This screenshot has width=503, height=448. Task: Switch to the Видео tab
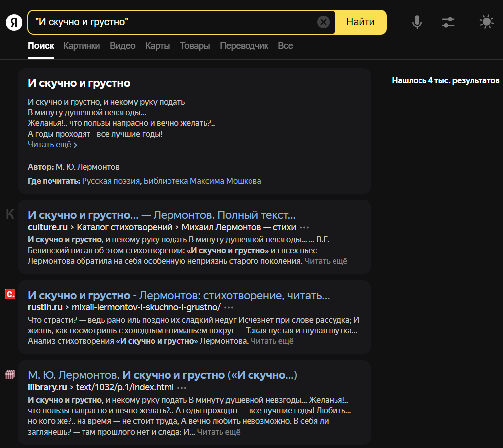click(123, 46)
